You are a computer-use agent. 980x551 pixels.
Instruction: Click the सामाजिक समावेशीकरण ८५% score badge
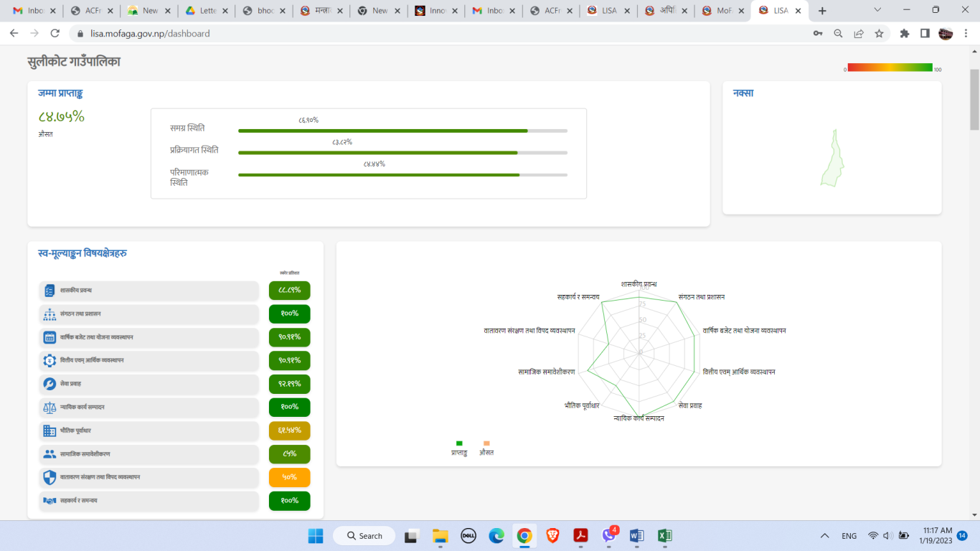(289, 454)
